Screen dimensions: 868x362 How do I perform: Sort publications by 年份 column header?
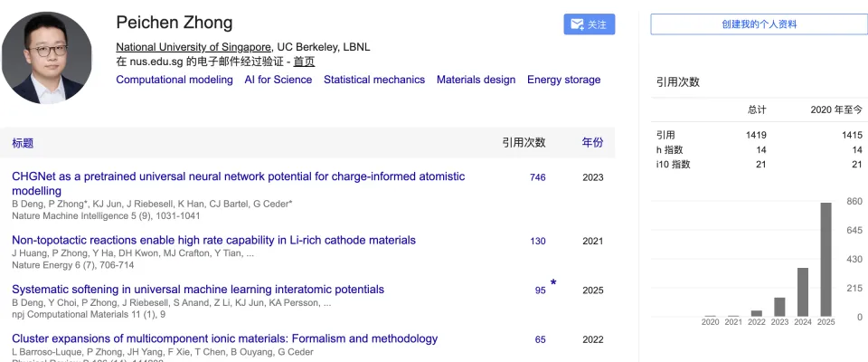tap(592, 143)
